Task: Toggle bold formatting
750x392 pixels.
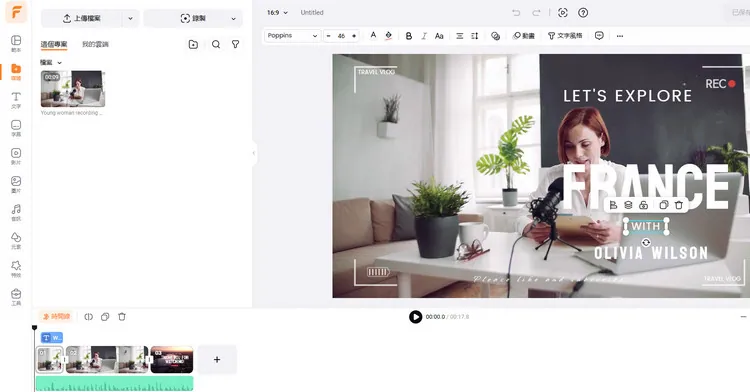Action: click(x=408, y=36)
